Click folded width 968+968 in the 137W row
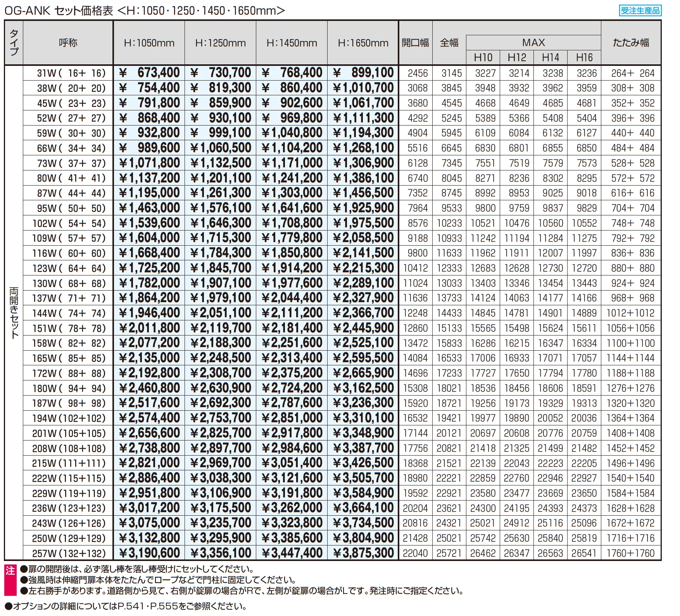Image resolution: width=680 pixels, height=616 pixels. [x=633, y=298]
